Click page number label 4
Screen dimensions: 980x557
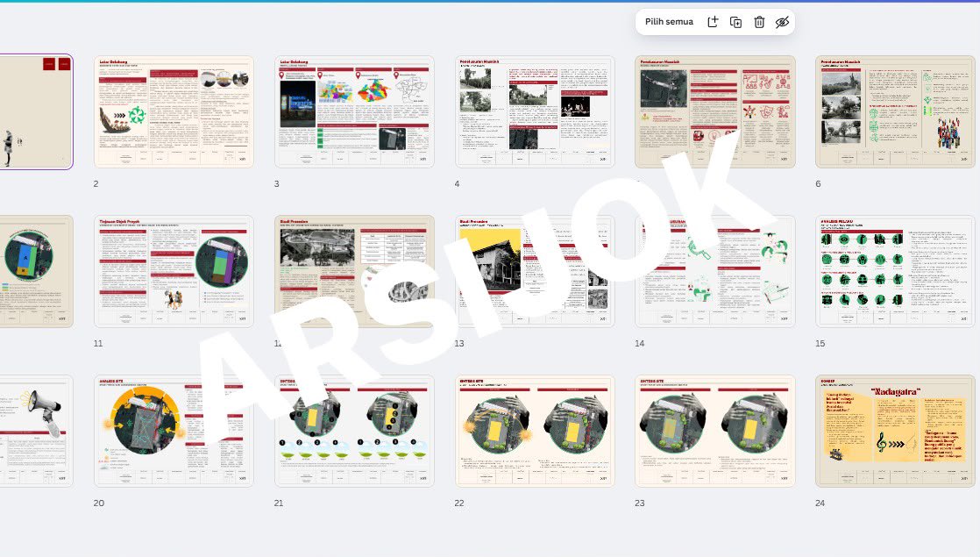pos(457,184)
